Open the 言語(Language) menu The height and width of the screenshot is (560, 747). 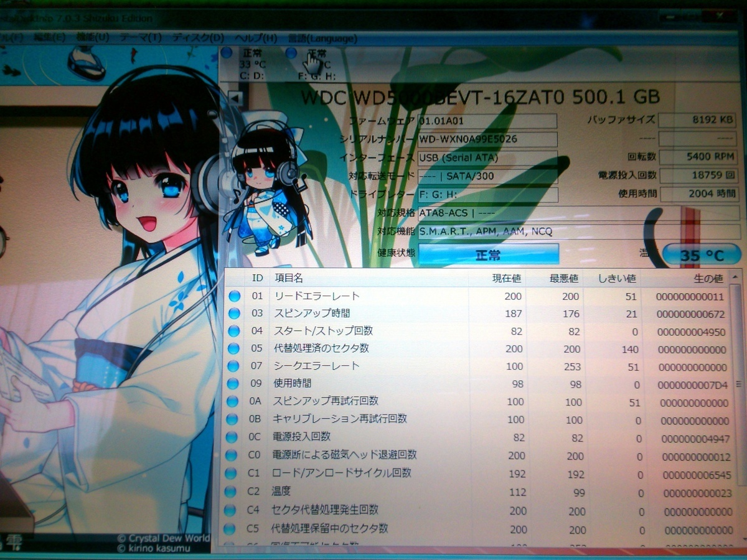pos(322,39)
